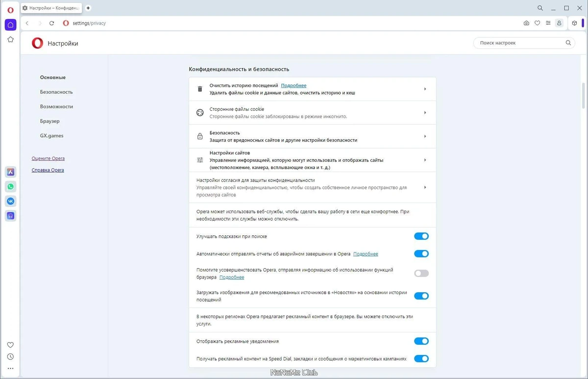The height and width of the screenshot is (379, 588).
Task: Turn off Отображать рекламные уведомления
Action: pos(421,341)
